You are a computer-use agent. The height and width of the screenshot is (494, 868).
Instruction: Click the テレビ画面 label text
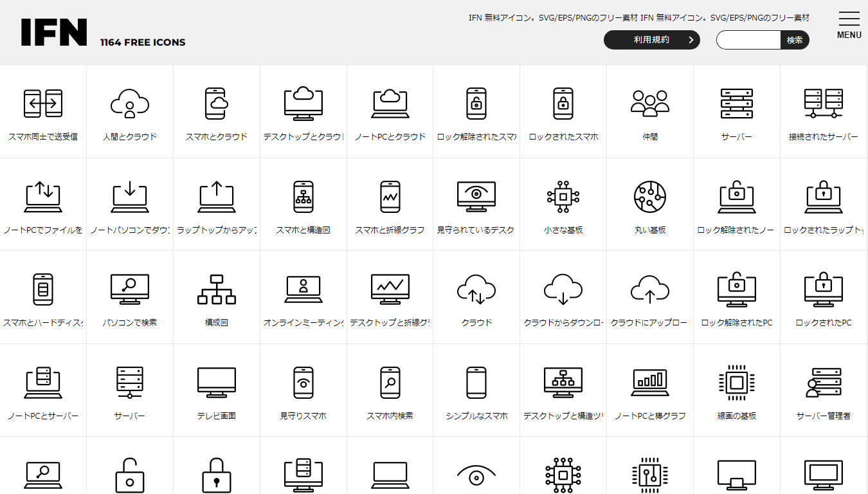(x=217, y=416)
